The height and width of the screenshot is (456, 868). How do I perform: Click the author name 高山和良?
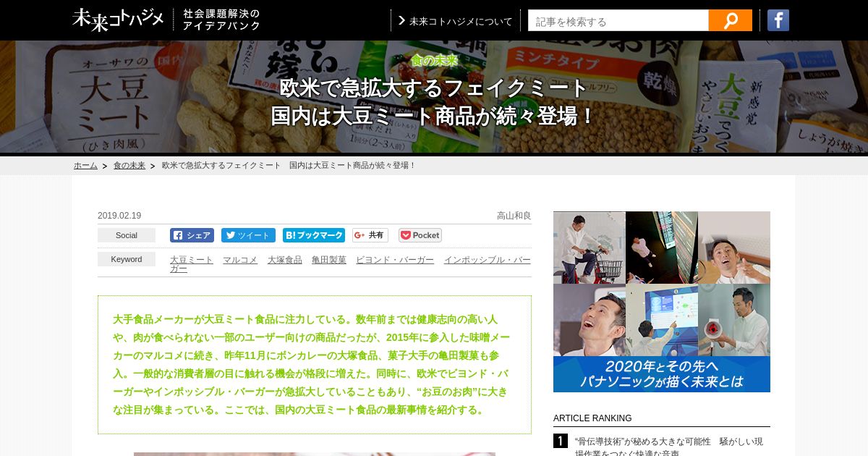[x=514, y=216]
